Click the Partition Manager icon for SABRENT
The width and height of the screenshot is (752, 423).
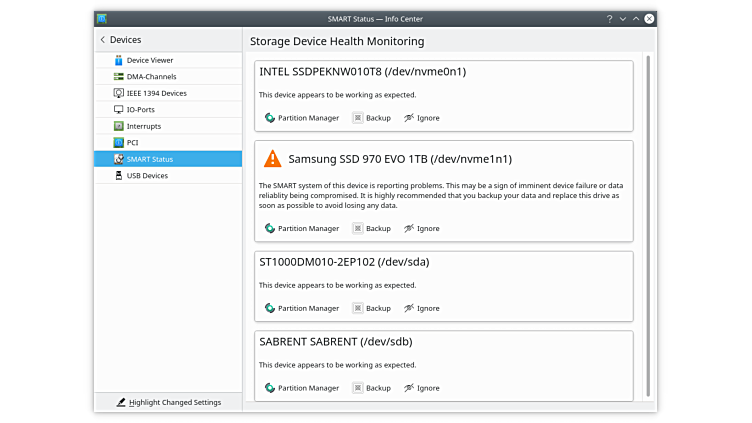(270, 388)
